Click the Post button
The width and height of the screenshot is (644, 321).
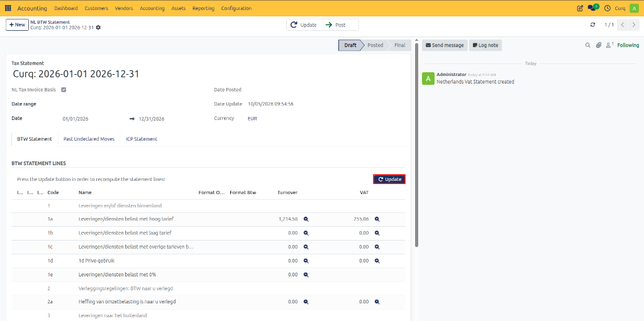[x=340, y=25]
